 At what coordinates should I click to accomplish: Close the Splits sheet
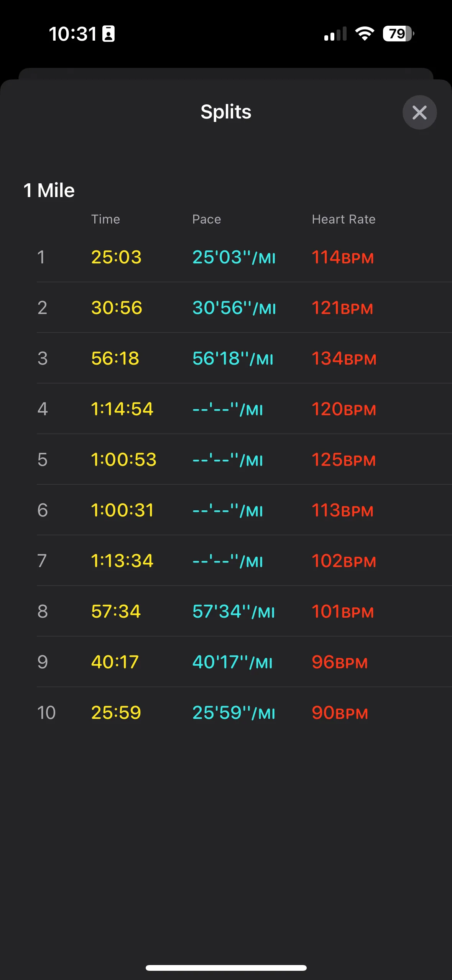[x=419, y=112]
